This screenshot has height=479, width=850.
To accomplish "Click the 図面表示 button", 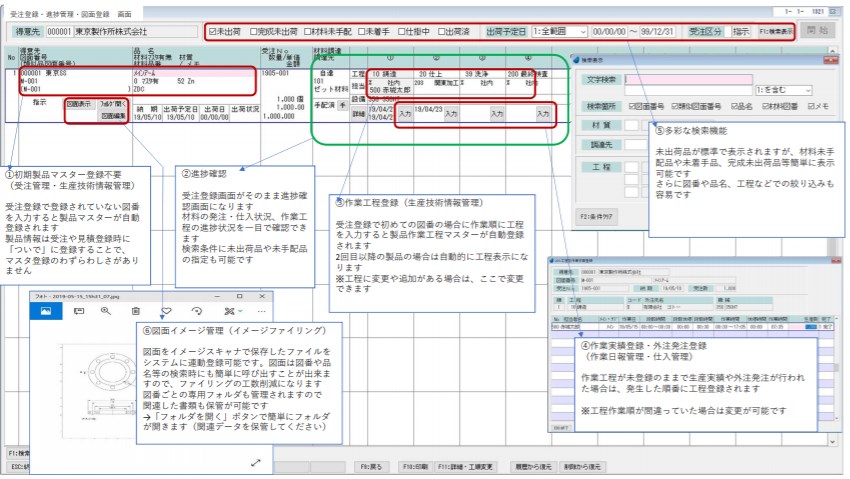I will click(79, 103).
